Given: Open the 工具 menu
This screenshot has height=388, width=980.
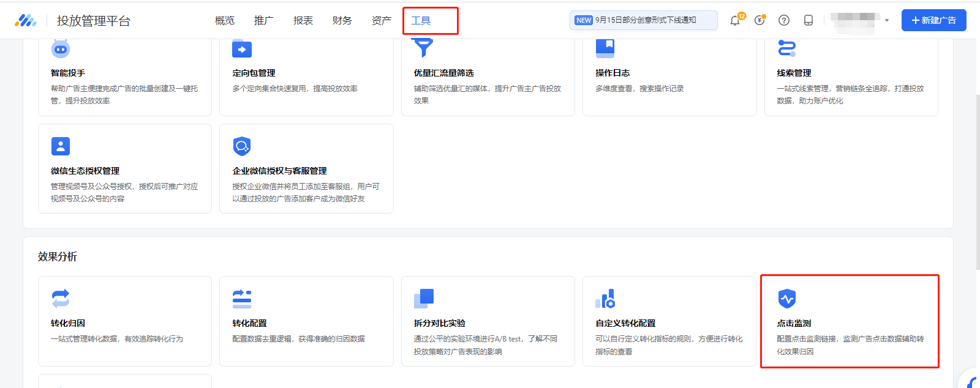Looking at the screenshot, I should point(421,20).
